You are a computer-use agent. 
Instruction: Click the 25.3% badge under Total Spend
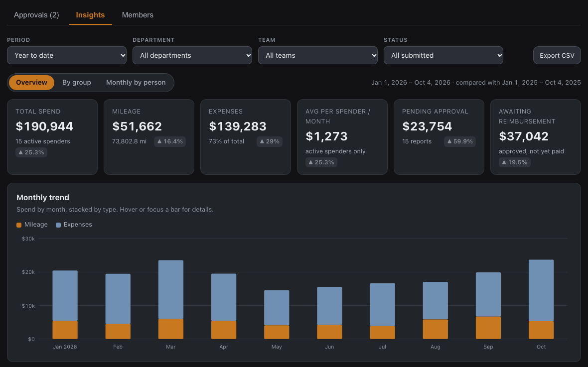(x=31, y=152)
